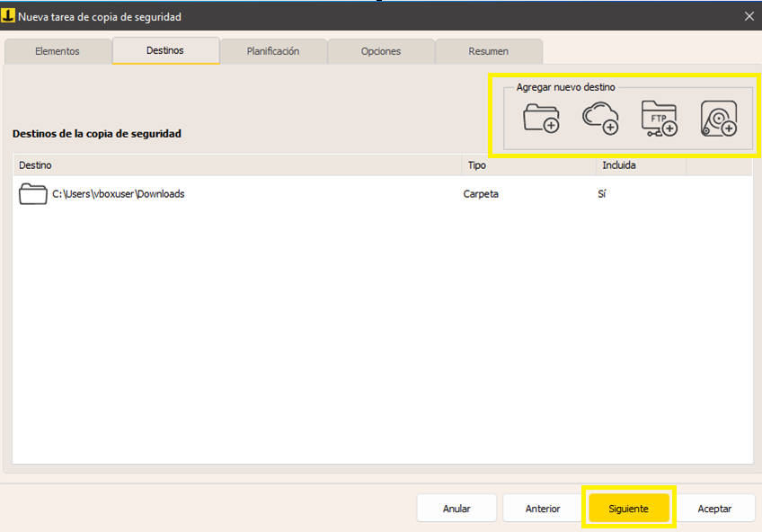Add a new local folder destination
This screenshot has height=532, width=762.
pos(541,119)
